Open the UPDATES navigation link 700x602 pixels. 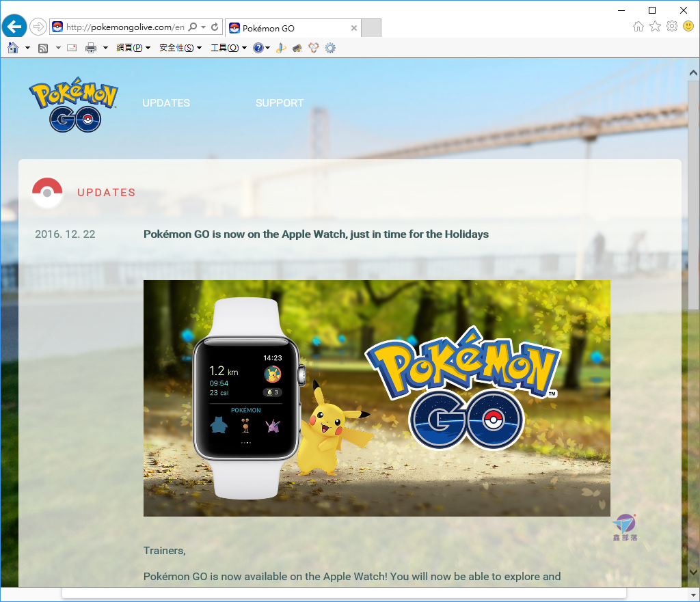(x=166, y=103)
